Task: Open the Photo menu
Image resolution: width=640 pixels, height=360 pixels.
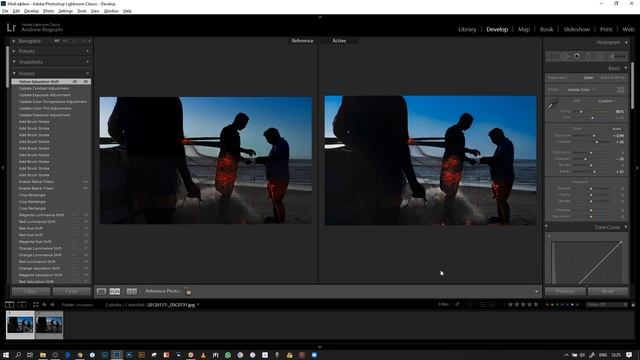Action: (x=48, y=11)
